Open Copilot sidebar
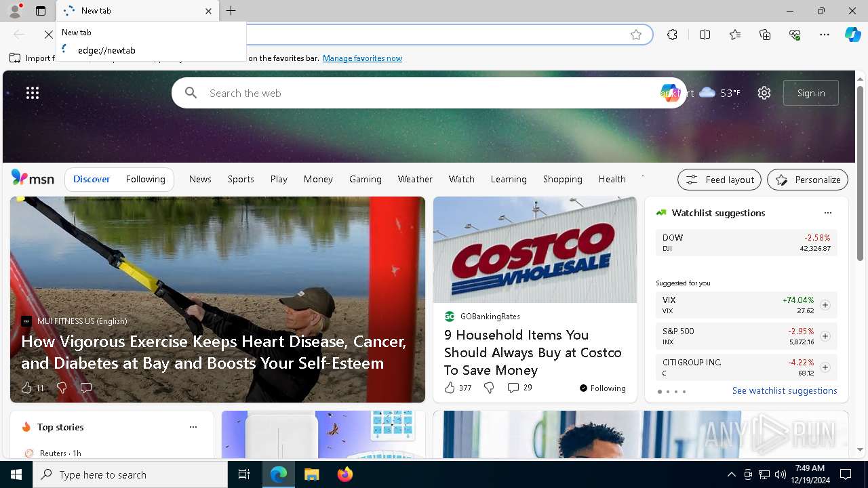The width and height of the screenshot is (868, 488). (x=852, y=35)
